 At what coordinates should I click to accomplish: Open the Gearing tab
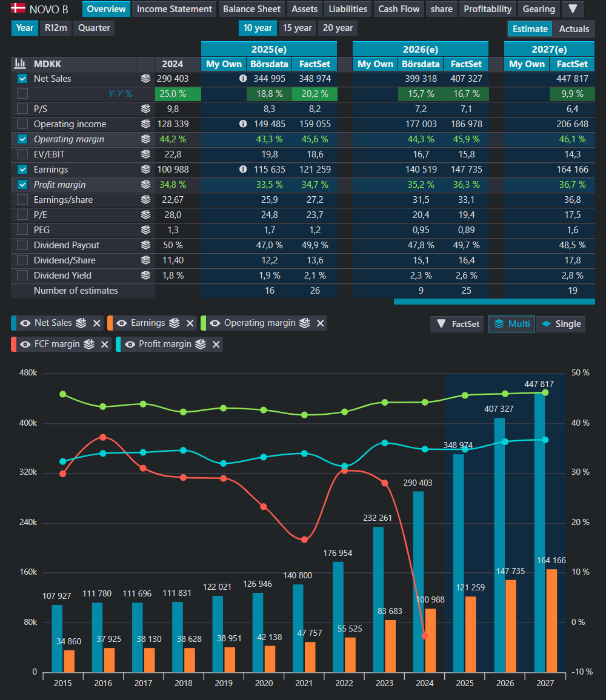click(x=539, y=9)
